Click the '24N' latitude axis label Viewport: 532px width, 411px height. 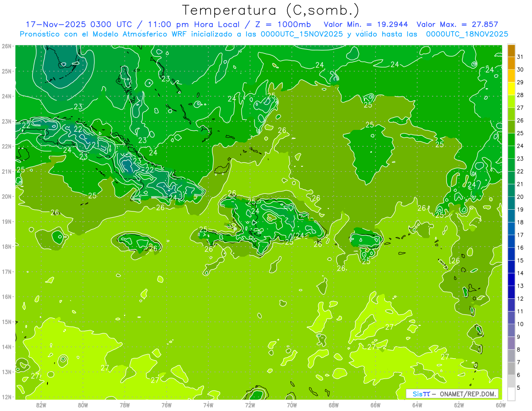coord(7,96)
